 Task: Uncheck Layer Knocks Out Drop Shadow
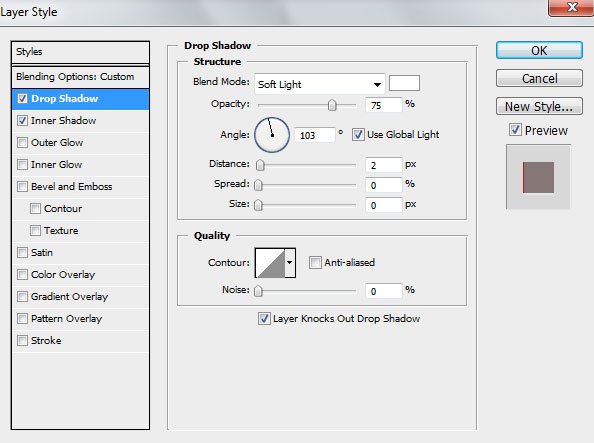coord(264,318)
